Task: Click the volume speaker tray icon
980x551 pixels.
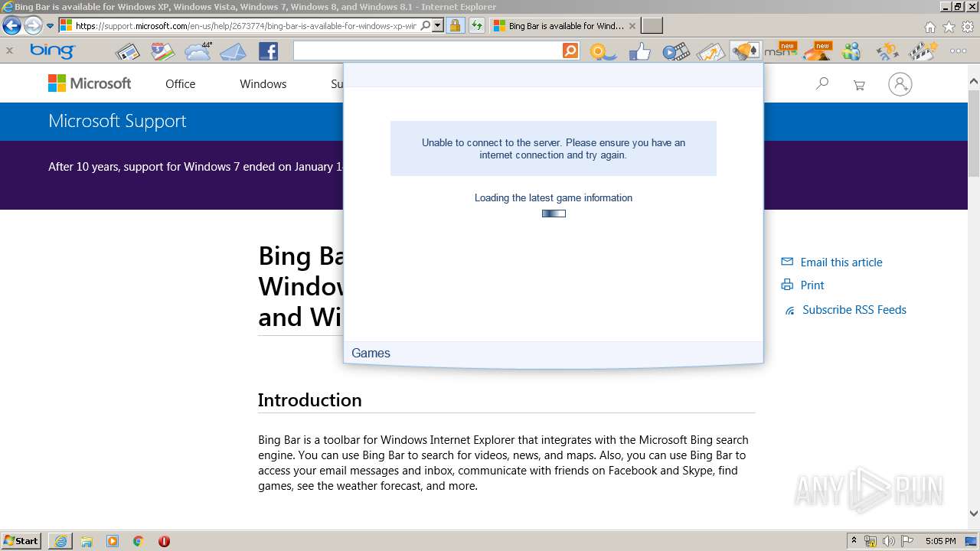Action: [889, 541]
